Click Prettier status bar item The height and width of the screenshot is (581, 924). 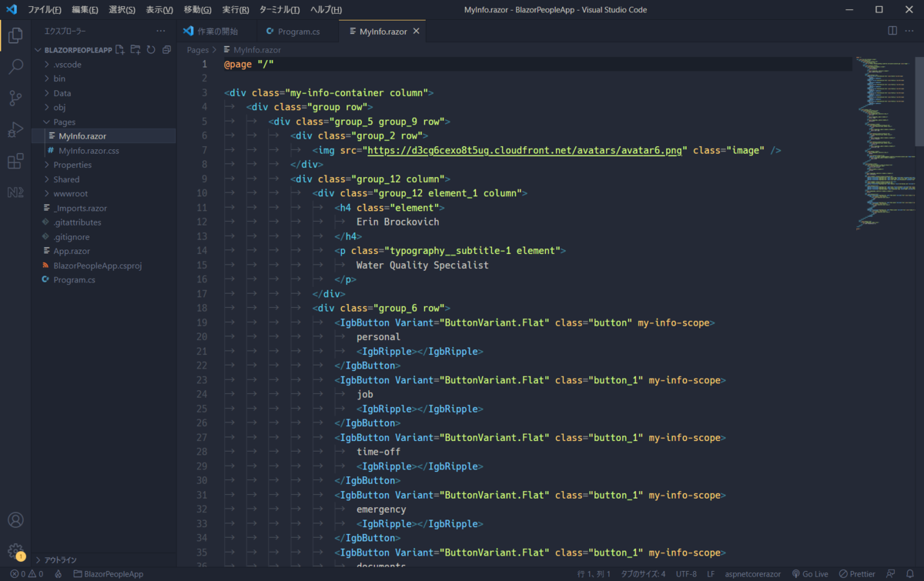(x=857, y=574)
